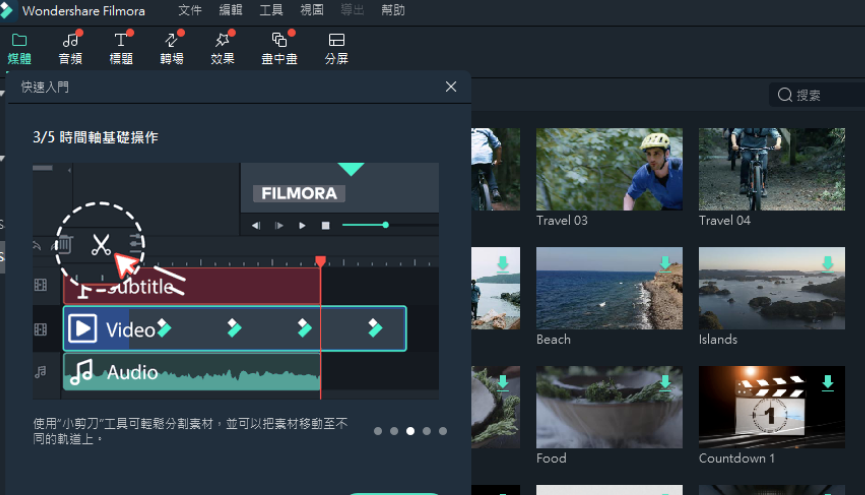Open the 媒體 media tab
The image size is (865, 495).
(19, 49)
